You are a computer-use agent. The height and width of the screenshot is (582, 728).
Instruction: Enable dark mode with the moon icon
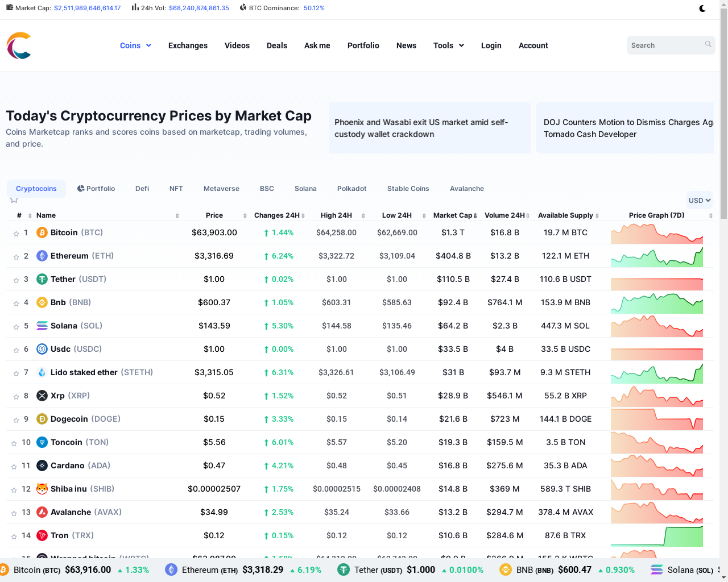(x=702, y=8)
